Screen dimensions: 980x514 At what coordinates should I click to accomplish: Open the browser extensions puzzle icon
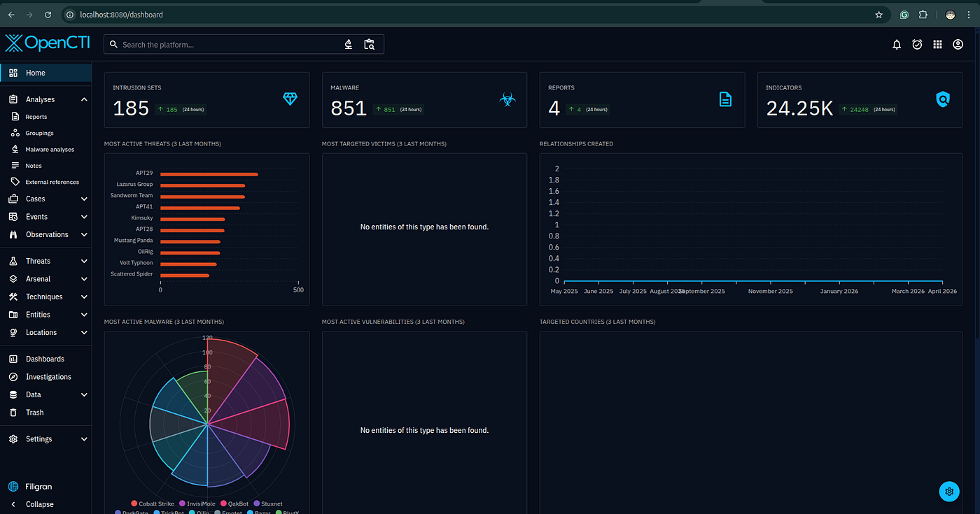[x=923, y=15]
